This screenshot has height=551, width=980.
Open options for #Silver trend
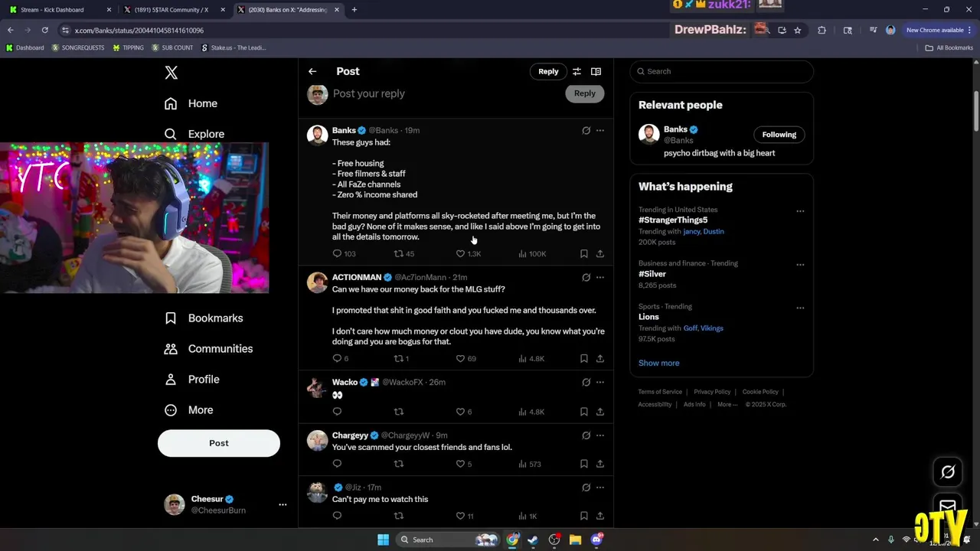click(800, 265)
